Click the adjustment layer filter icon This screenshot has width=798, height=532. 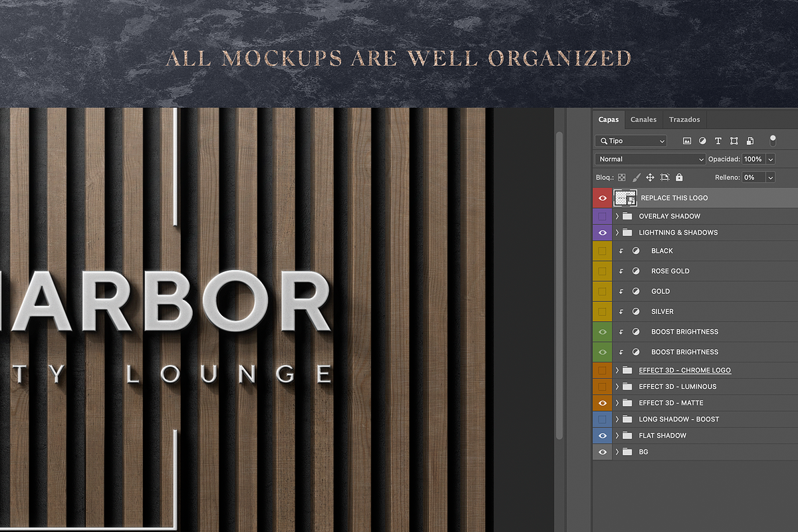coord(702,141)
